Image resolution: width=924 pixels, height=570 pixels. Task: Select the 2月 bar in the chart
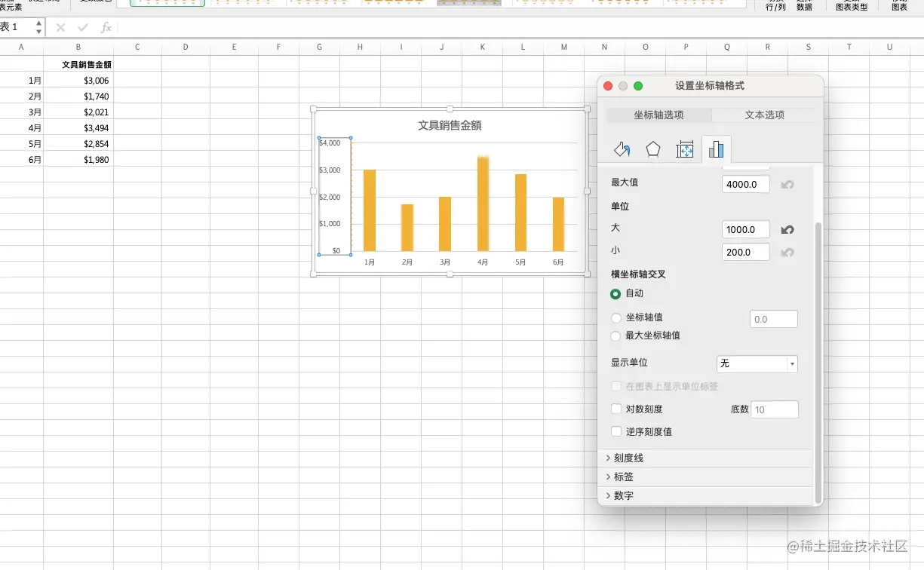pos(407,228)
